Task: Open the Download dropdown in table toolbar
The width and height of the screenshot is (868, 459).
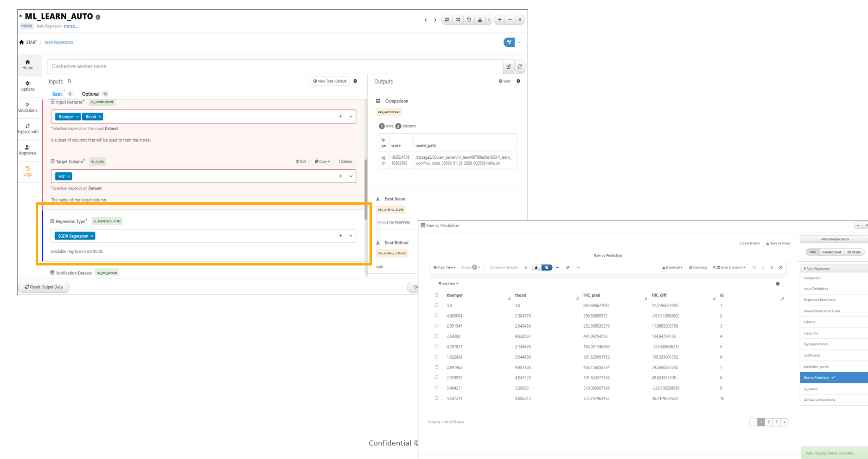Action: (672, 268)
